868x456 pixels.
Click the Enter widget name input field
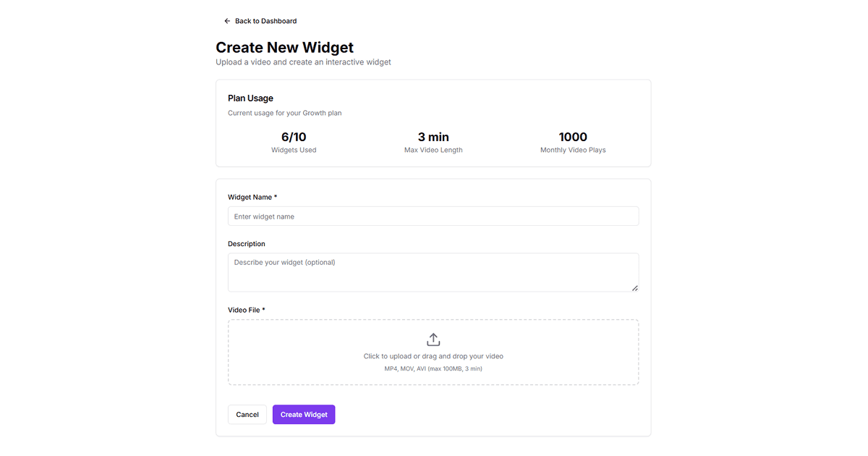[433, 216]
